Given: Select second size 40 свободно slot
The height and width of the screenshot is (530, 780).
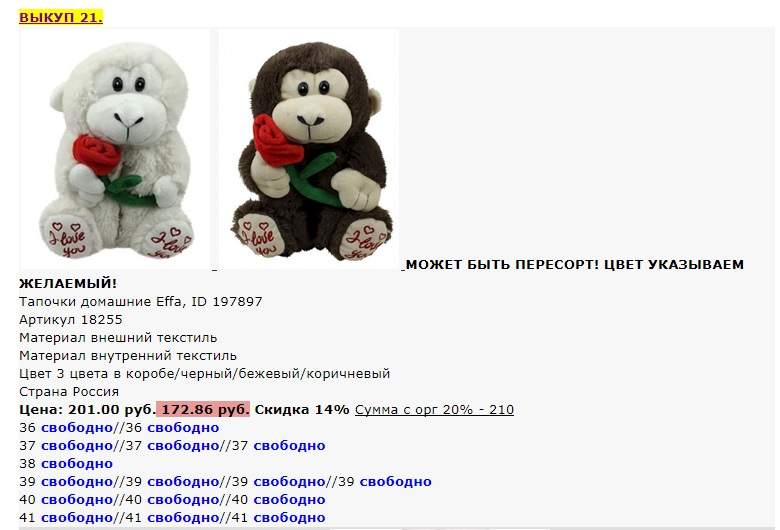Looking at the screenshot, I should (183, 500).
